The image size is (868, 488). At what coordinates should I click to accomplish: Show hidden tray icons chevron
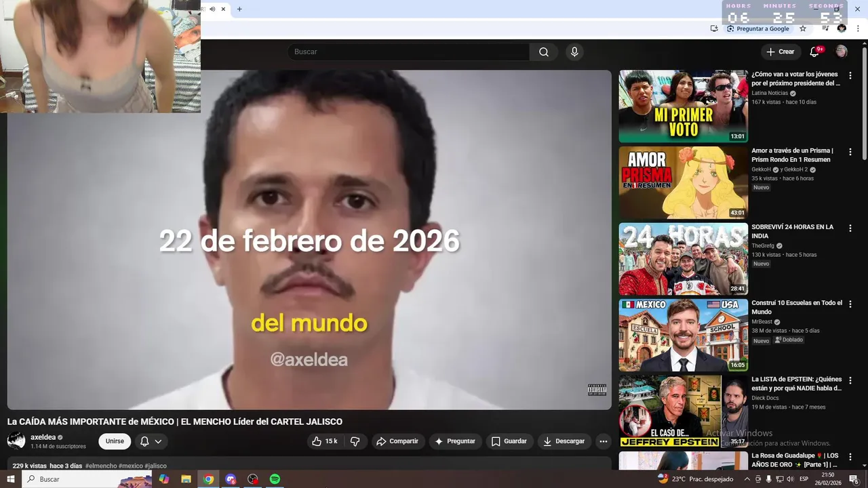click(x=747, y=479)
